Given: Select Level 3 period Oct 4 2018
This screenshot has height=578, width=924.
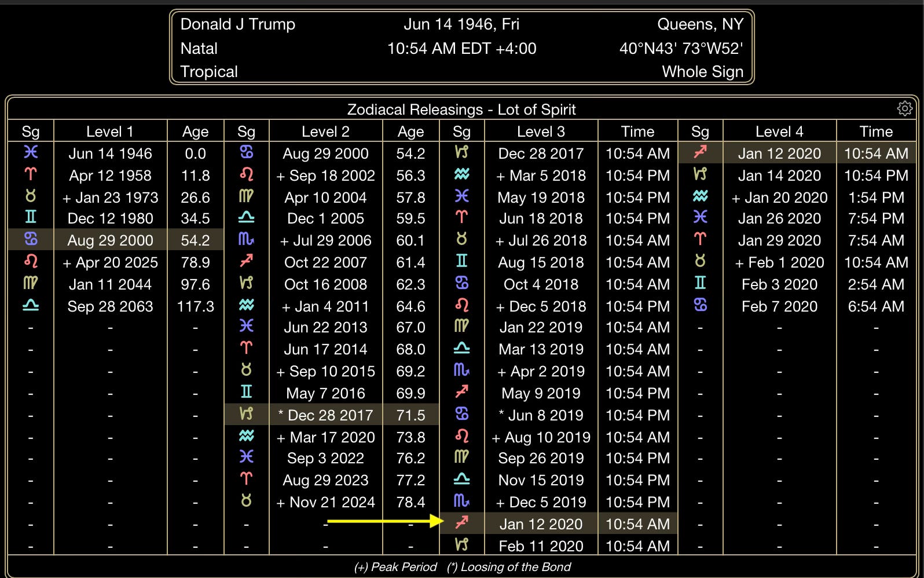Looking at the screenshot, I should (x=541, y=284).
